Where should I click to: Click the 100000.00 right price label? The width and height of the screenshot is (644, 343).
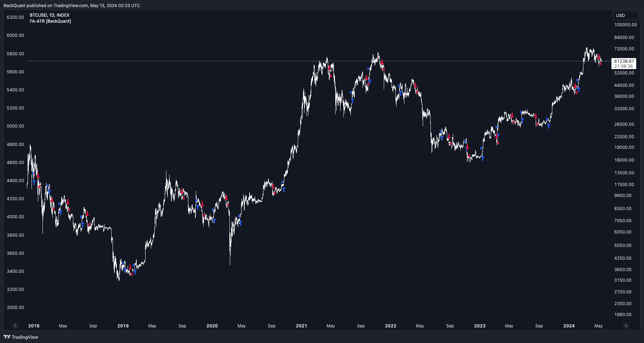coord(626,25)
